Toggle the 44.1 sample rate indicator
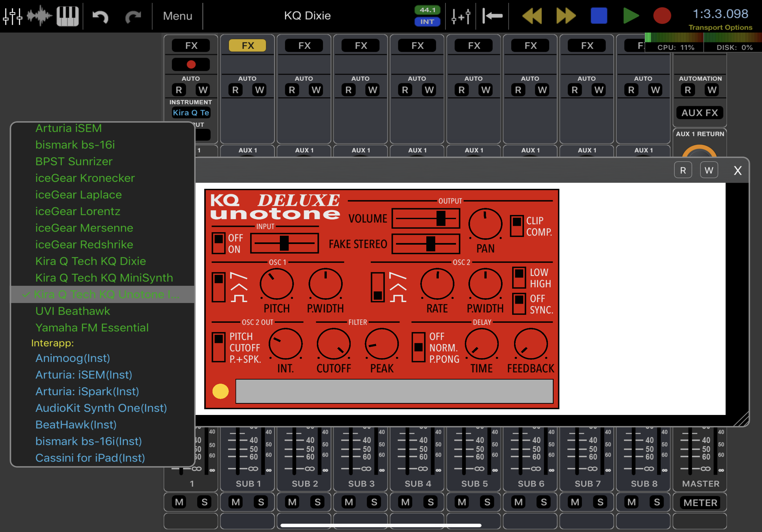 [427, 10]
